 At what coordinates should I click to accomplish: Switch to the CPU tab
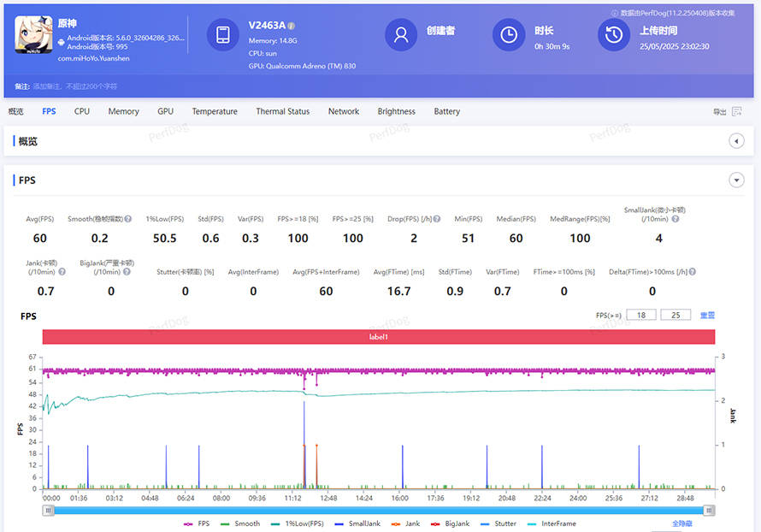click(82, 112)
